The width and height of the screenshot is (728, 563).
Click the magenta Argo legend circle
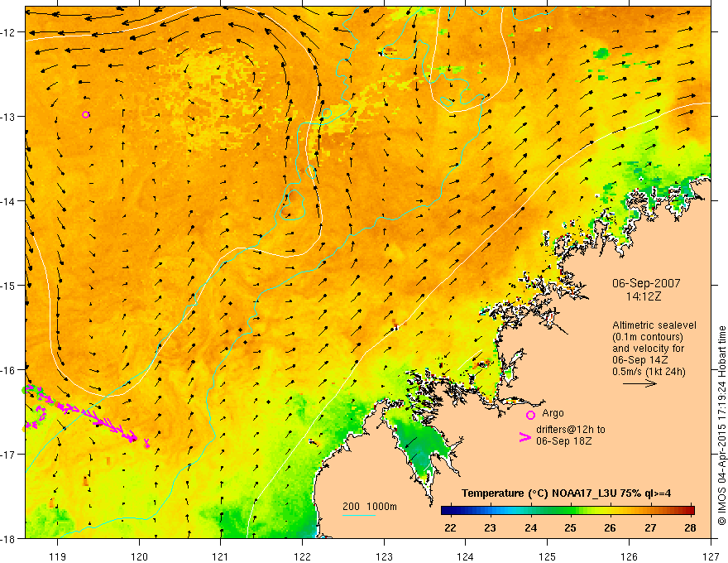530,415
